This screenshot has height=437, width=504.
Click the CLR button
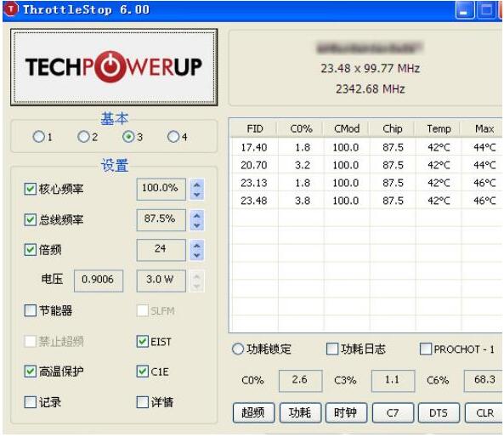click(484, 412)
